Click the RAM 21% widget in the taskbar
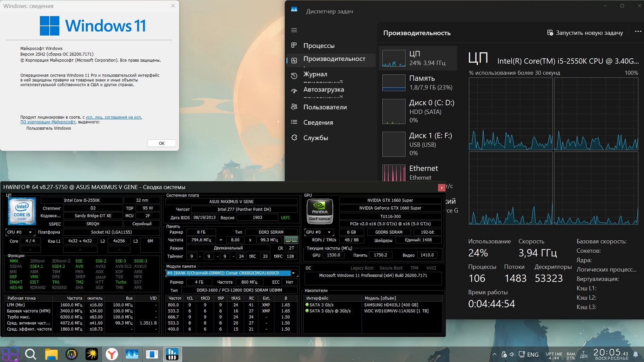This screenshot has height=362, width=644. 571,356
